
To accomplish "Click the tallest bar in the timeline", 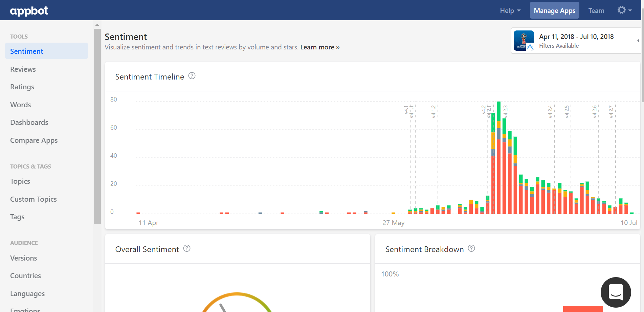I will [x=499, y=158].
